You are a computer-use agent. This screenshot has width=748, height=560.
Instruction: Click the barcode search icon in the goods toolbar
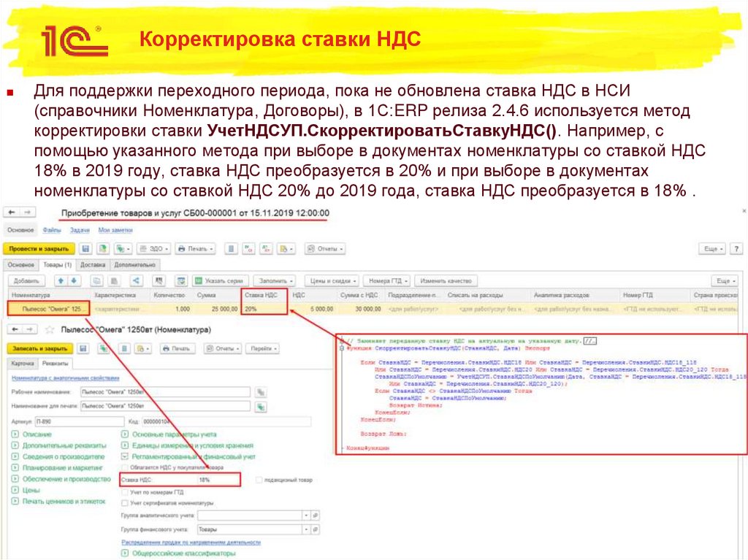(x=159, y=281)
